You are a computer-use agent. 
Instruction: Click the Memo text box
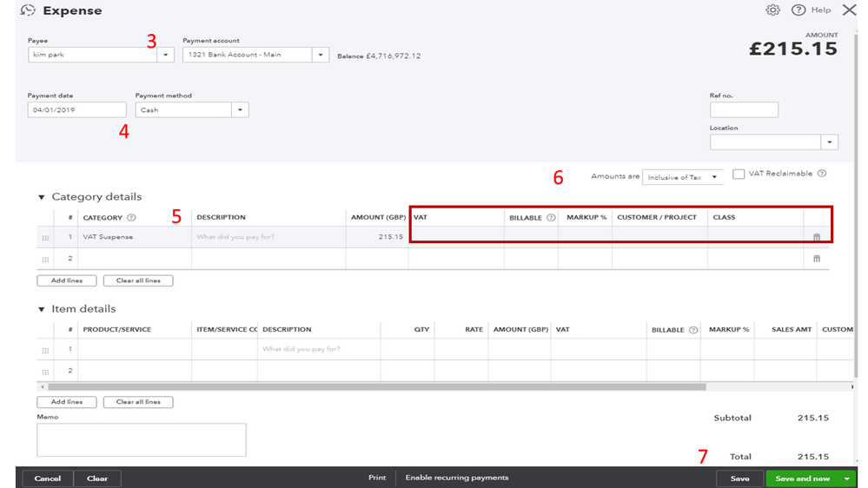click(x=142, y=440)
